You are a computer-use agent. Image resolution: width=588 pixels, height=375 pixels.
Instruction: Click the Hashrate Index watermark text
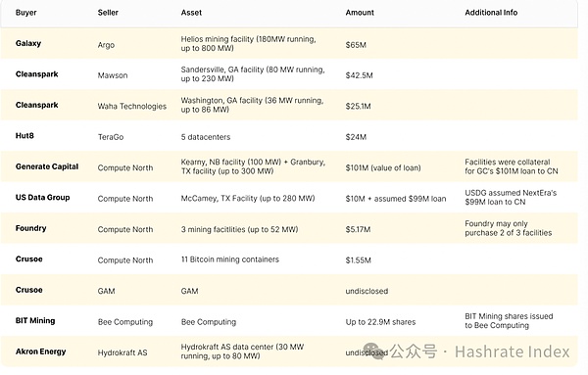pos(512,352)
